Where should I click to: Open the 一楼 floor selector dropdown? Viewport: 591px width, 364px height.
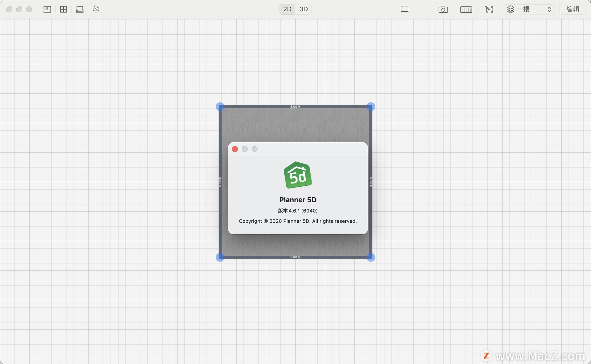[x=529, y=9]
